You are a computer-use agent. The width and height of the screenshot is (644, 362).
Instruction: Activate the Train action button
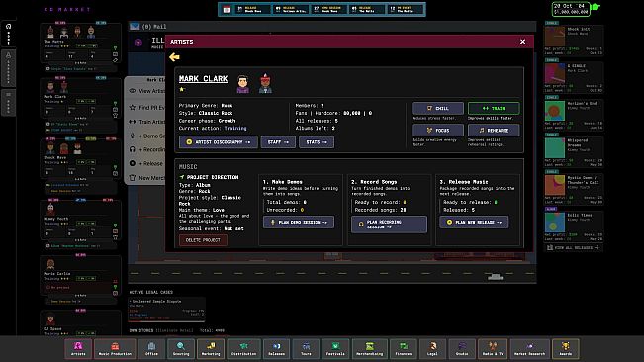coord(494,108)
